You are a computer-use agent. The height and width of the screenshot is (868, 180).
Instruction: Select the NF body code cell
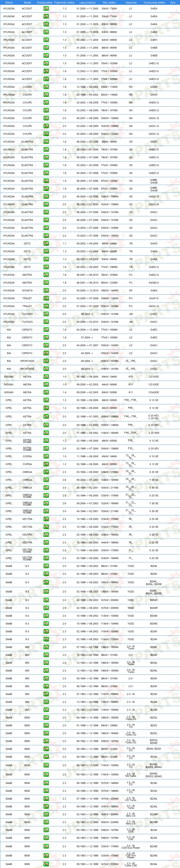pos(131,290)
